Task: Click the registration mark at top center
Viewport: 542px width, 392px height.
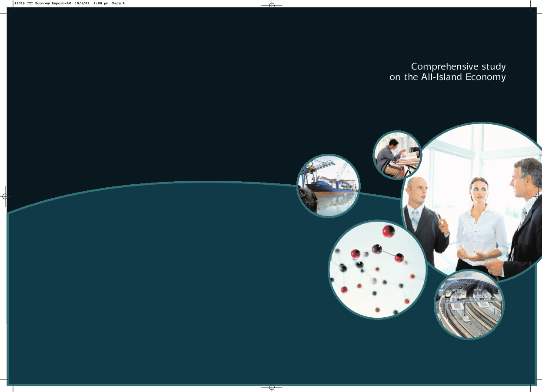Action: point(271,6)
